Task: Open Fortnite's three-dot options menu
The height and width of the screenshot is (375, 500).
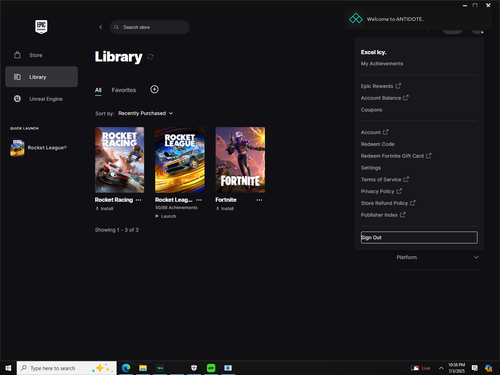Action: 259,200
